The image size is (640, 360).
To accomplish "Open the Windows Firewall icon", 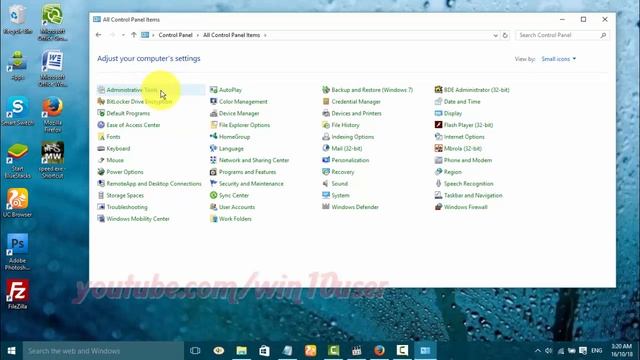I will tap(438, 207).
